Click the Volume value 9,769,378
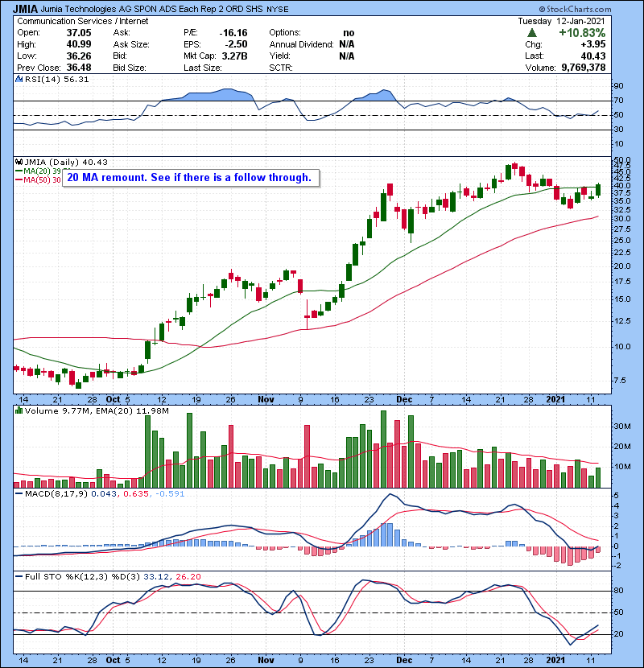 [x=584, y=68]
